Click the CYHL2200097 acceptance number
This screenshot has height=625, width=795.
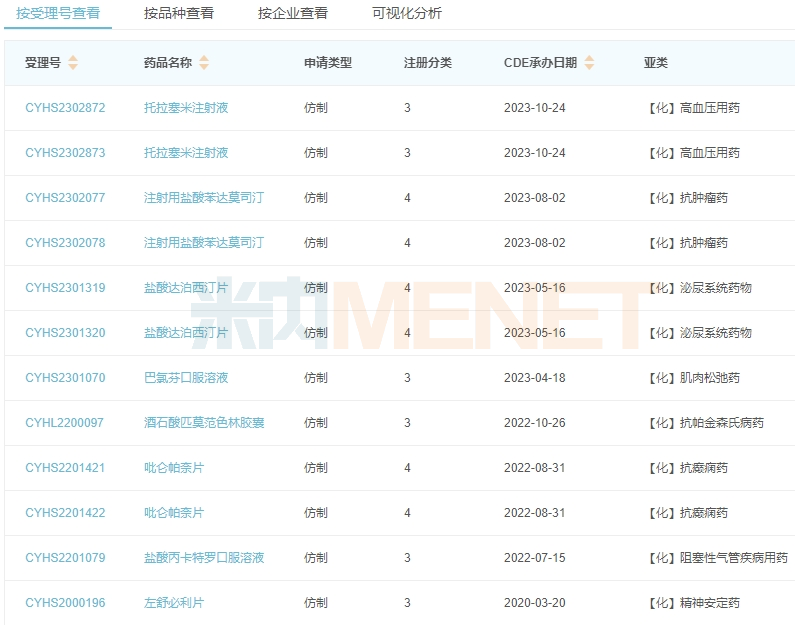pyautogui.click(x=64, y=423)
